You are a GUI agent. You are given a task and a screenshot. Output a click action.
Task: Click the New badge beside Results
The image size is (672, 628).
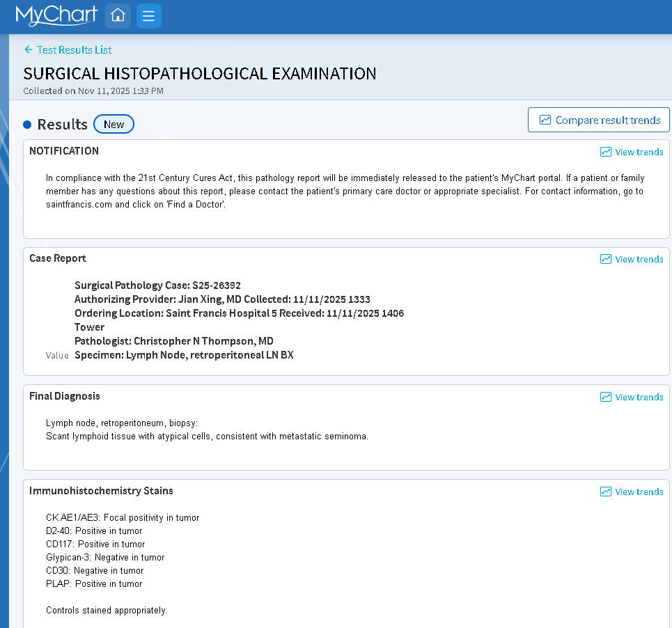(x=114, y=124)
